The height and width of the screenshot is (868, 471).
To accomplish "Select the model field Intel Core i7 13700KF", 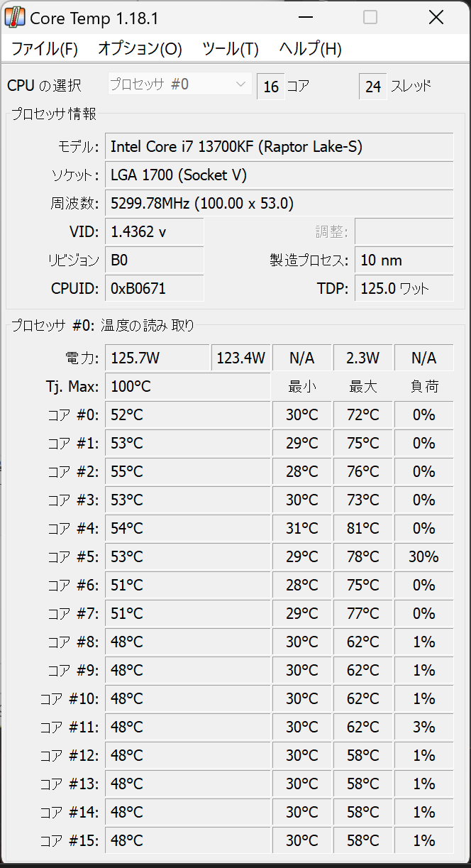I will tap(279, 147).
